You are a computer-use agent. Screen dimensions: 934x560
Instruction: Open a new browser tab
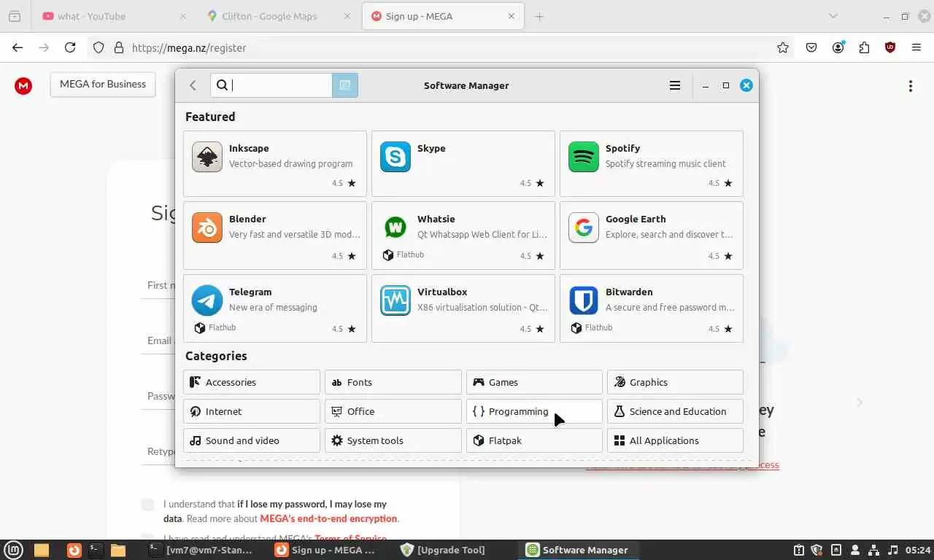539,16
